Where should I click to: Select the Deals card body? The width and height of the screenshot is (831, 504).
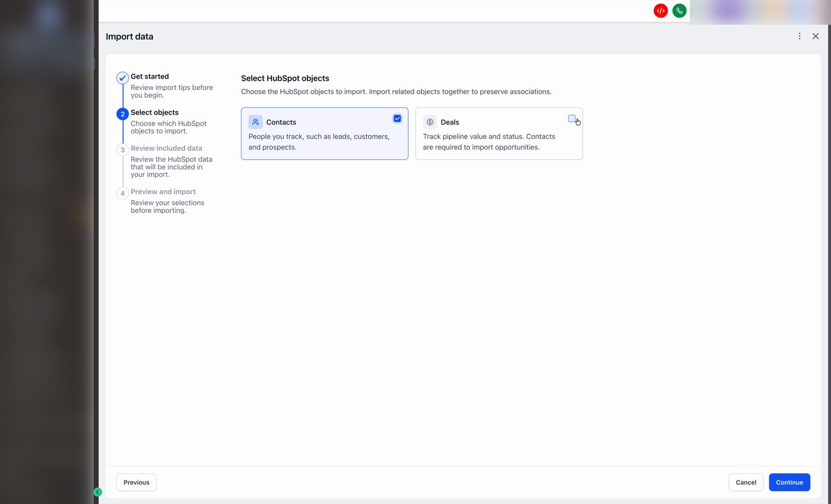tap(499, 141)
